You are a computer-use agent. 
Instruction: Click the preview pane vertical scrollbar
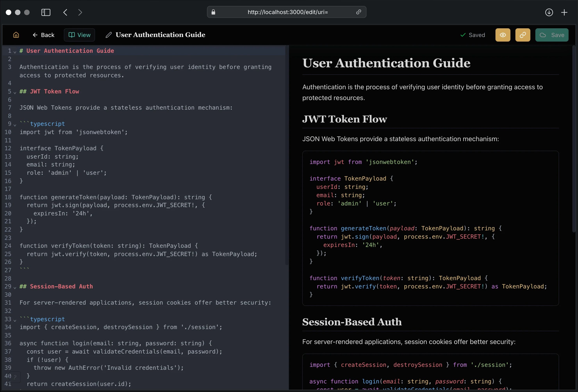coord(574,139)
